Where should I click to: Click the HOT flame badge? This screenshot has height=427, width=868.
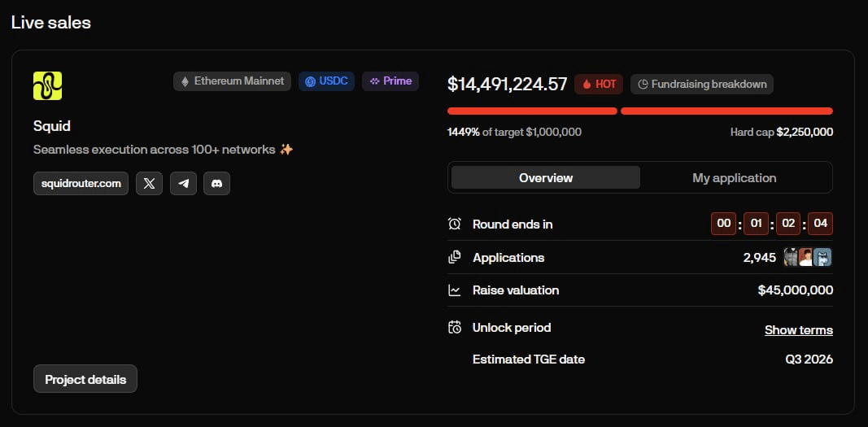(x=599, y=84)
